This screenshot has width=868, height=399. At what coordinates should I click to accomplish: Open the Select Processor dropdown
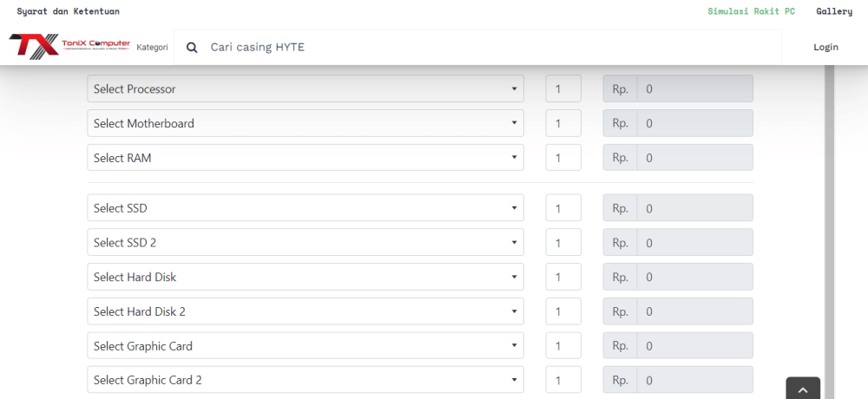click(306, 88)
